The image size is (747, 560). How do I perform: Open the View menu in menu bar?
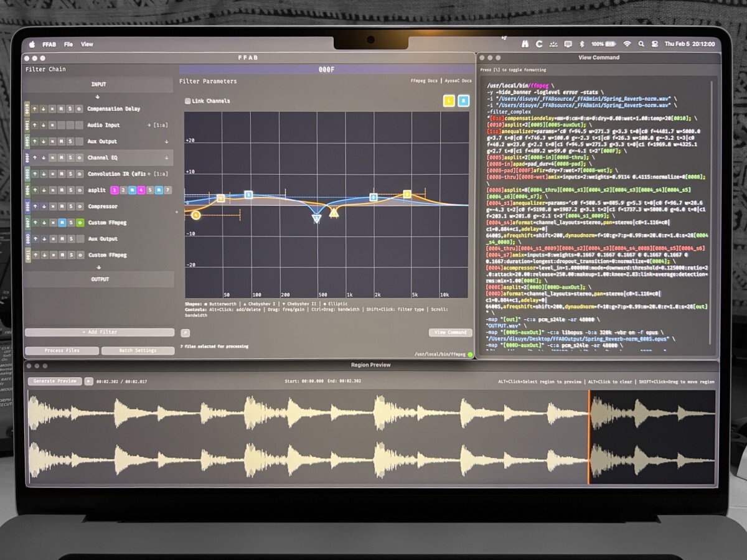click(x=87, y=44)
